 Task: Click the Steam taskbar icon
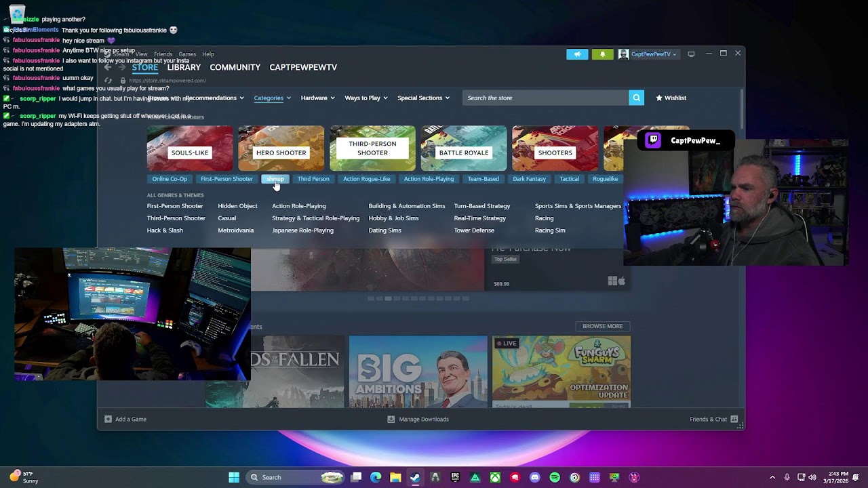pyautogui.click(x=415, y=477)
